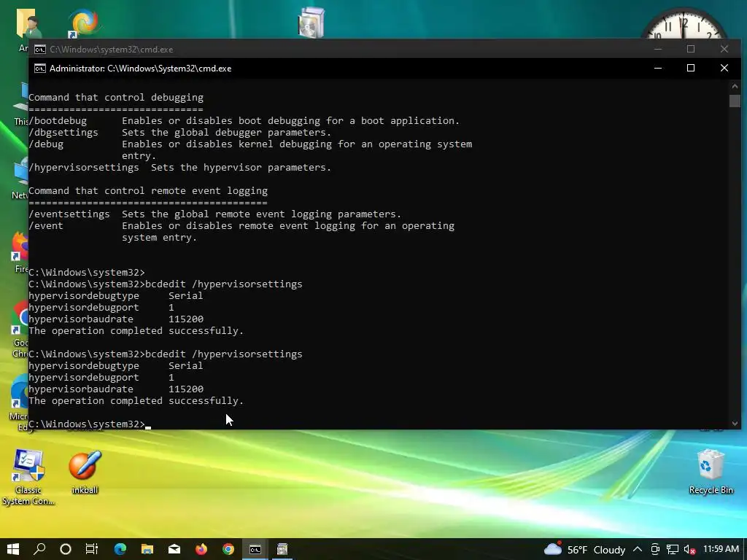Open the clock showing 11:59 AM
Screen dimensions: 747x560
(721, 549)
